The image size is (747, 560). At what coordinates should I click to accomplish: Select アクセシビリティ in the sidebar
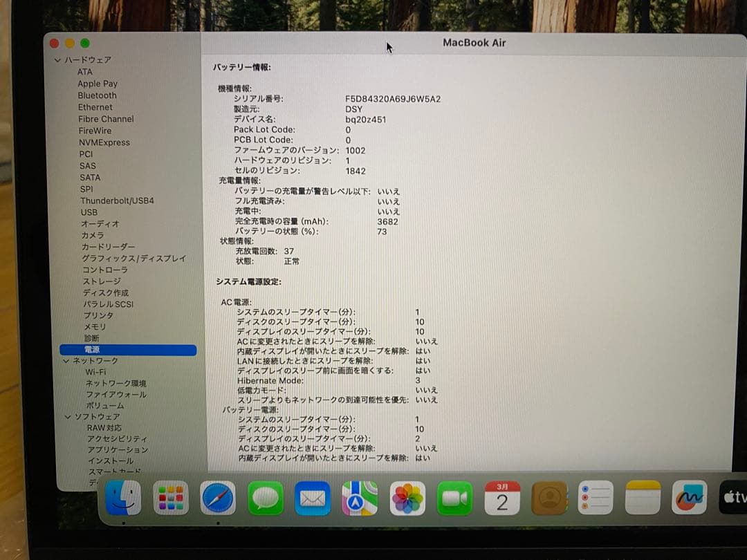pos(117,438)
